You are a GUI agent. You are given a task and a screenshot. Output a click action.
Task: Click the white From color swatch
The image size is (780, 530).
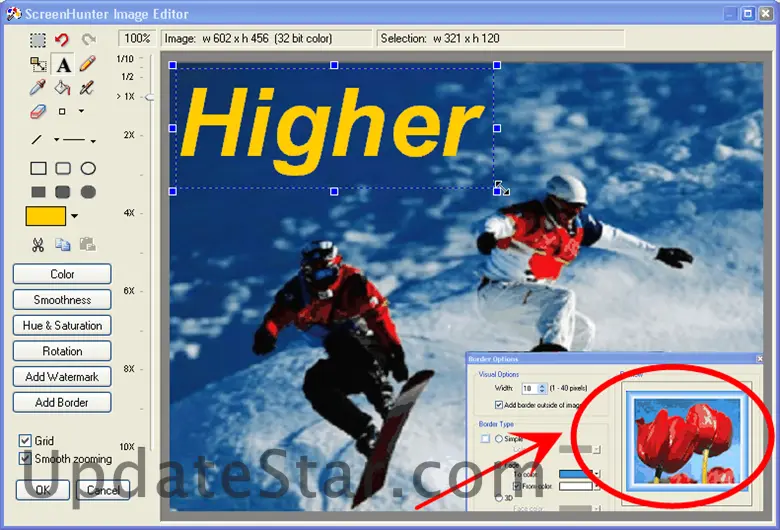pos(575,486)
